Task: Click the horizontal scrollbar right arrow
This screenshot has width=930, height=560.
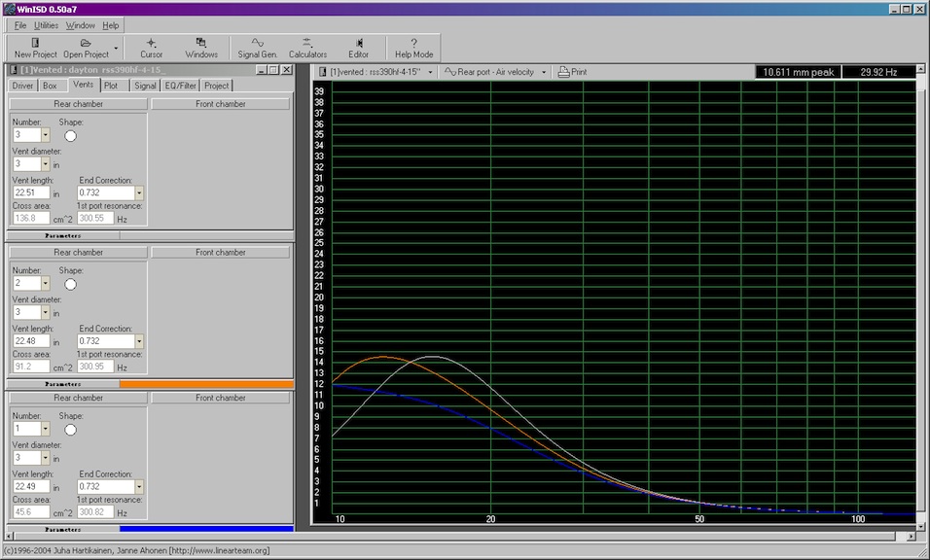Action: [x=912, y=537]
